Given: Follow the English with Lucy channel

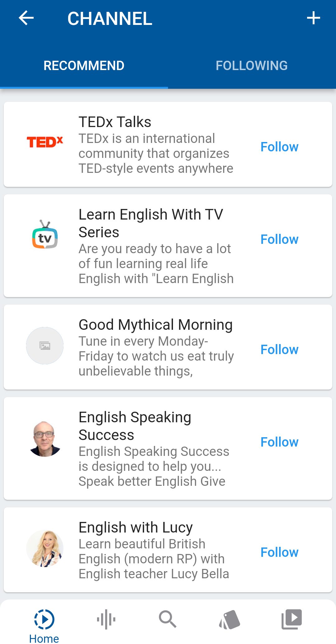Looking at the screenshot, I should [279, 552].
